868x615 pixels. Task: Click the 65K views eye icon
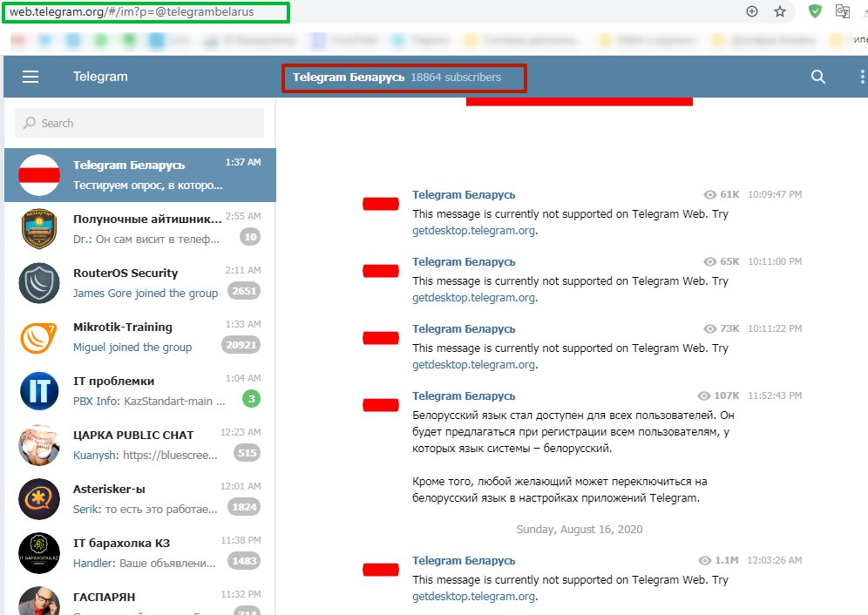click(709, 261)
